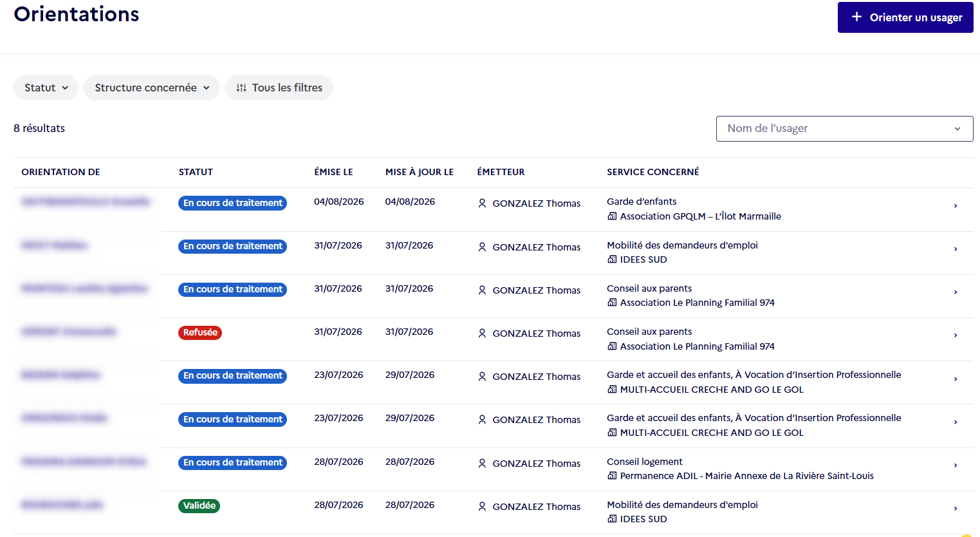
Task: Click the Structure concernée dropdown arrow
Action: [206, 88]
